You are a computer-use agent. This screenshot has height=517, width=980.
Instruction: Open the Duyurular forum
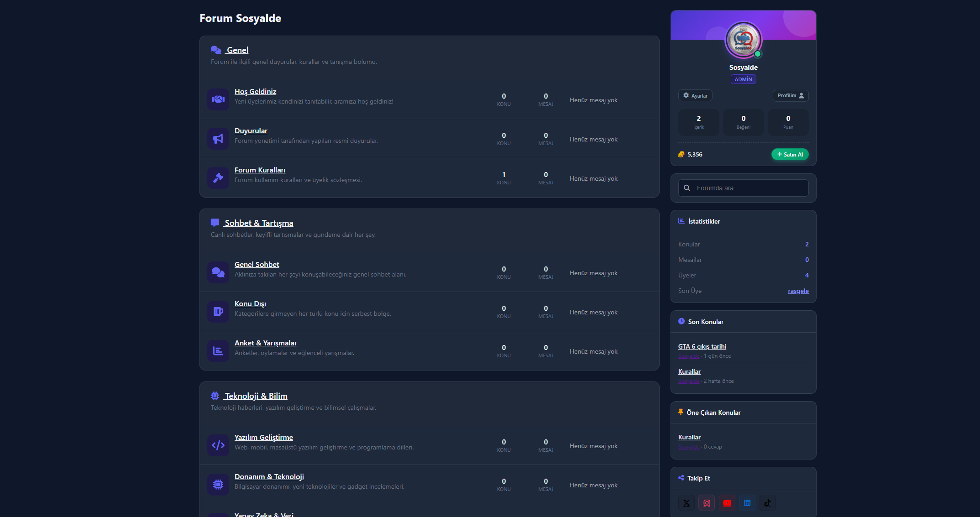click(251, 131)
